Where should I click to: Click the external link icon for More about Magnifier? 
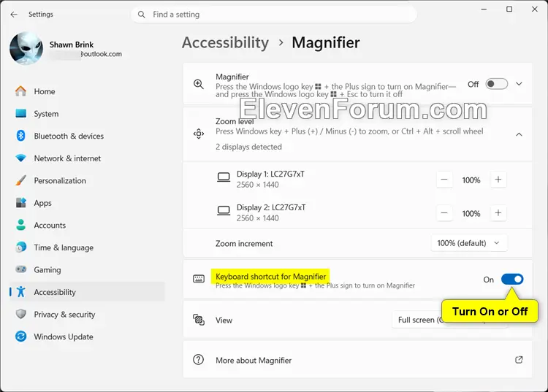coord(519,360)
